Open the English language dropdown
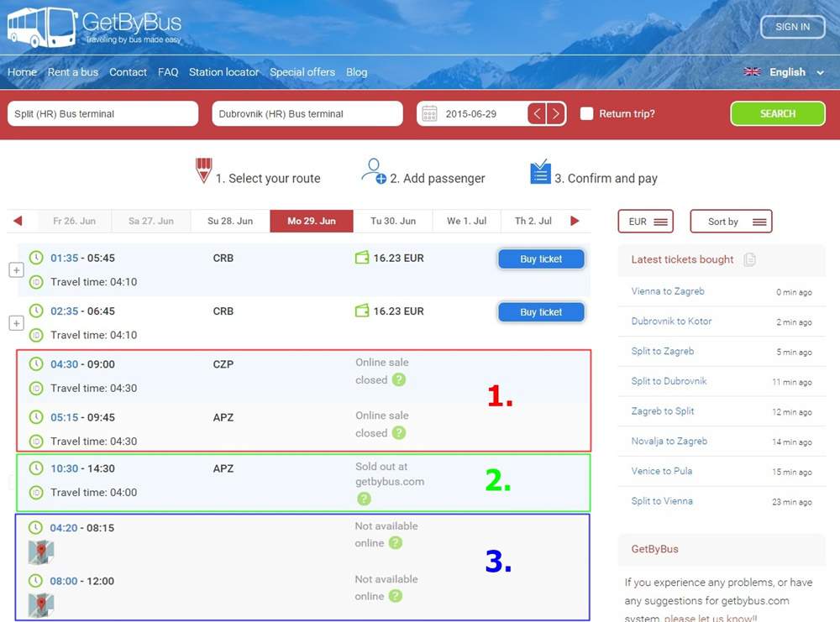This screenshot has height=622, width=840. (x=796, y=72)
